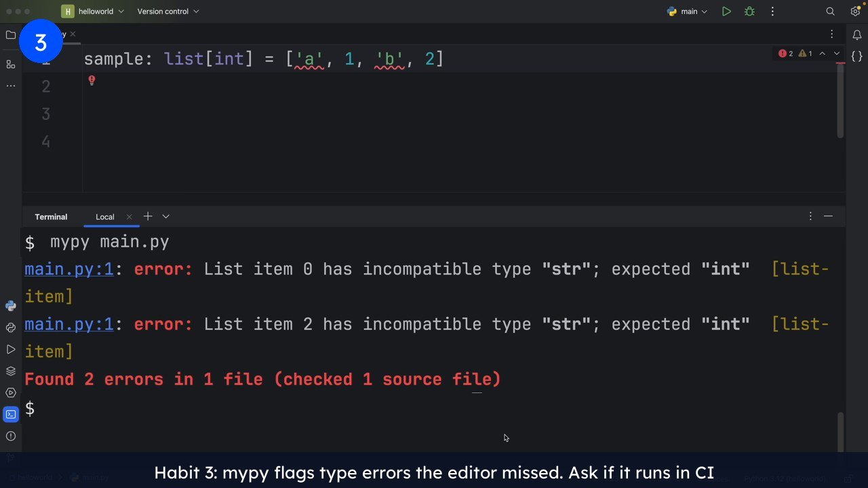Viewport: 868px width, 488px height.
Task: Open the curly-braces tool window in the right sidebar
Action: [x=856, y=57]
